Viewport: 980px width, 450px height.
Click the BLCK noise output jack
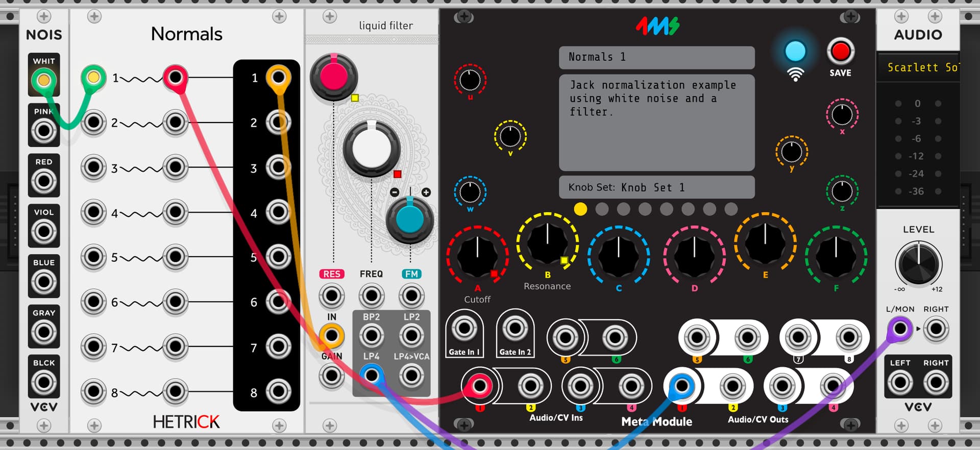[x=43, y=382]
